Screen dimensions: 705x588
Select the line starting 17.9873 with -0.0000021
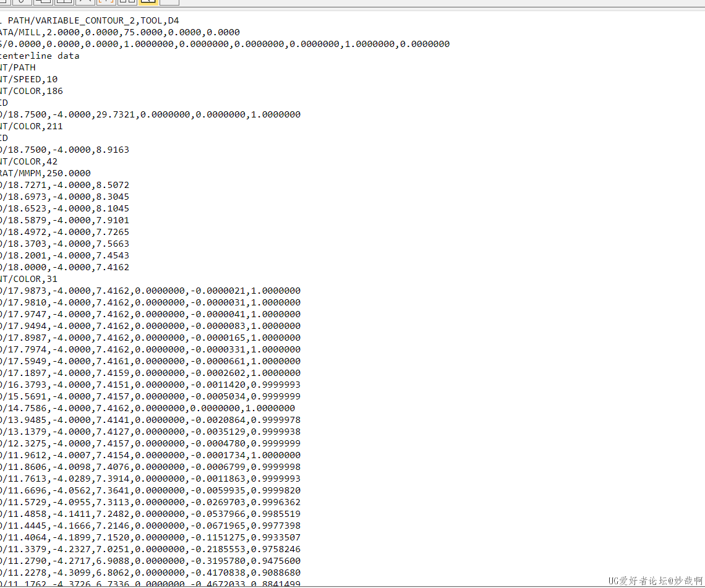[x=150, y=291]
